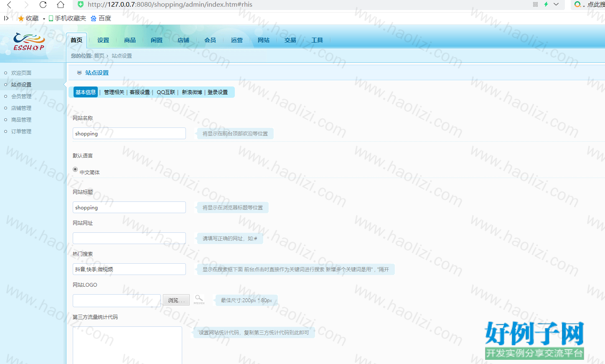Viewport: 605px width, 364px height.
Task: Click the browser address bar URL
Action: (x=170, y=5)
